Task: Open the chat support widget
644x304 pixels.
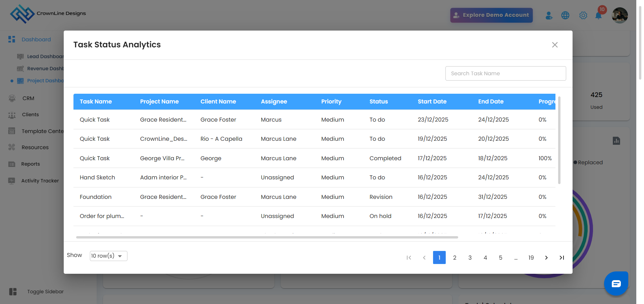Action: 616,284
